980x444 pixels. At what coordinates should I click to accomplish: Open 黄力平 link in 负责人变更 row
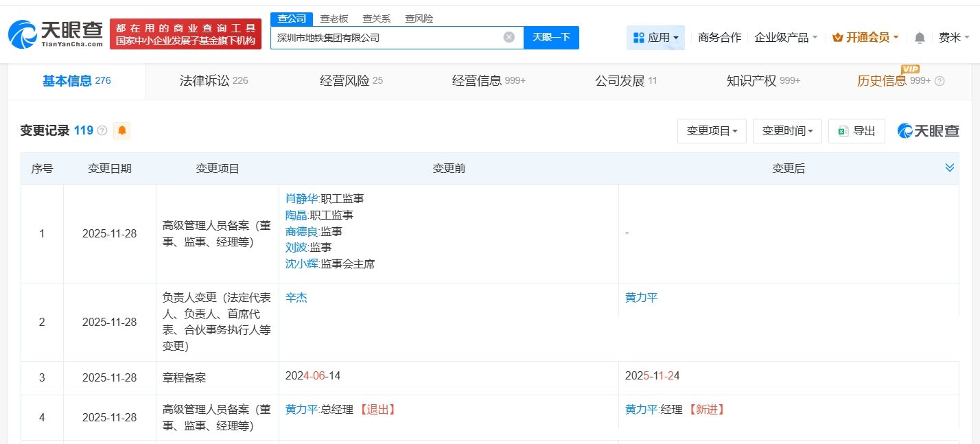[641, 298]
